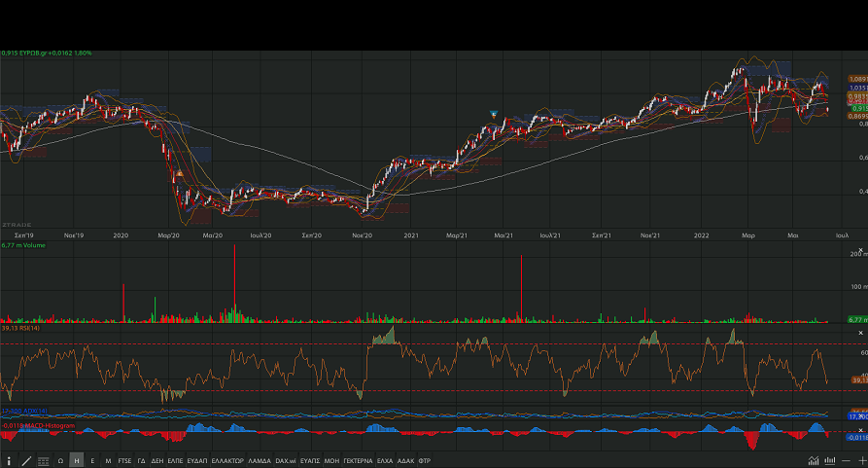Image resolution: width=868 pixels, height=468 pixels.
Task: Open the symbol info icon
Action: tap(9, 460)
